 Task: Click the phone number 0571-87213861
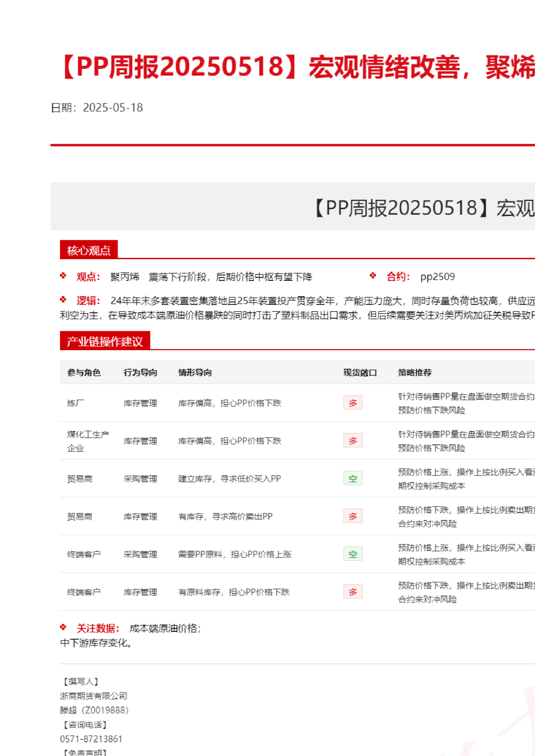coord(91,739)
